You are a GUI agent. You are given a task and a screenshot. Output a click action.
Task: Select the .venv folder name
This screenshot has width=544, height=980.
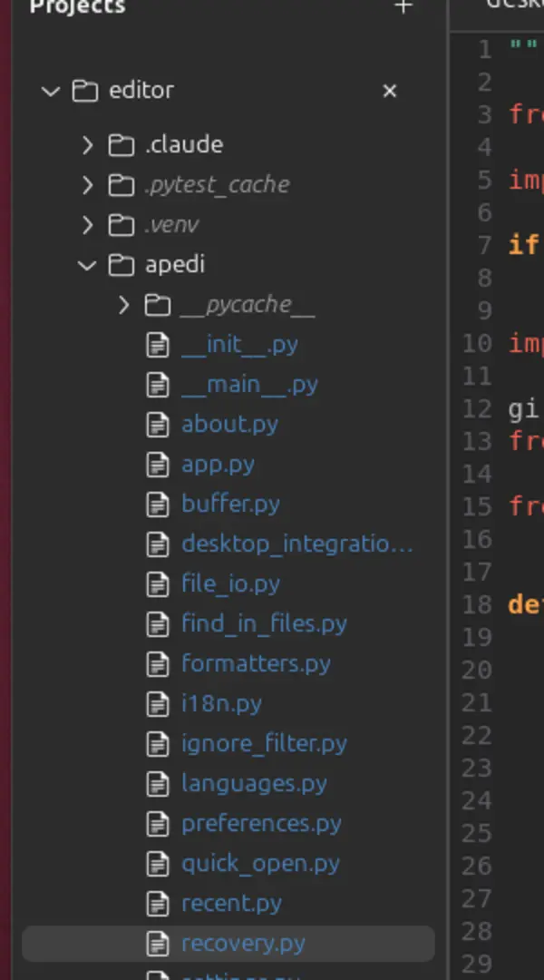click(x=171, y=225)
